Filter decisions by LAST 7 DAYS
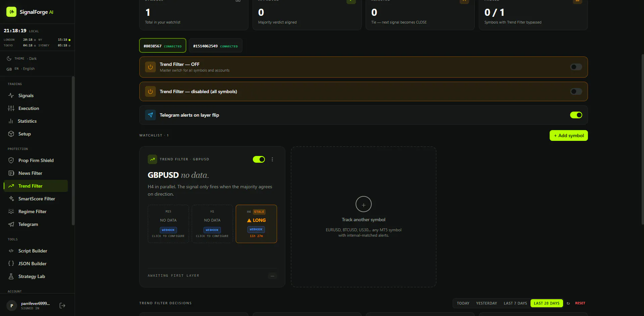Viewport: 644px width, 316px height. coord(515,303)
